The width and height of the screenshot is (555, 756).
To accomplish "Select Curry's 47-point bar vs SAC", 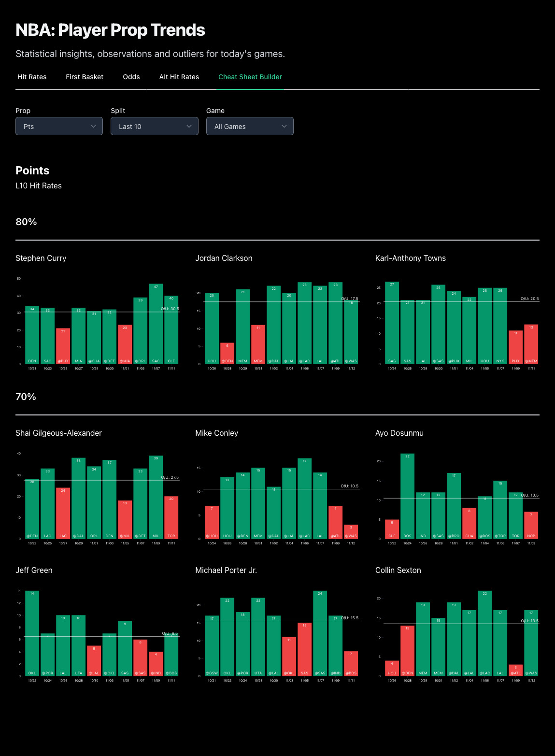I will pyautogui.click(x=156, y=324).
